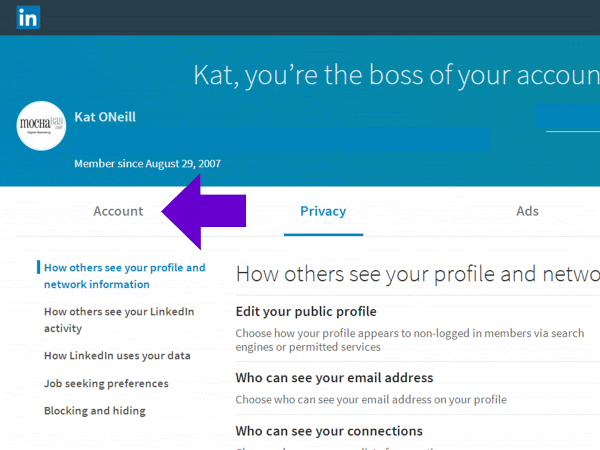Click the LinkedIn logo icon
This screenshot has width=600, height=450.
point(28,17)
